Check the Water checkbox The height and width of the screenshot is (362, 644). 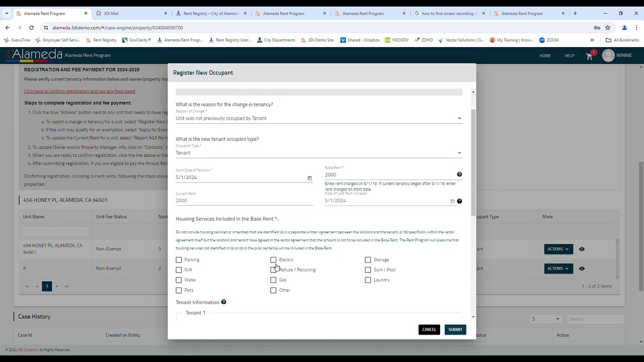tap(179, 280)
